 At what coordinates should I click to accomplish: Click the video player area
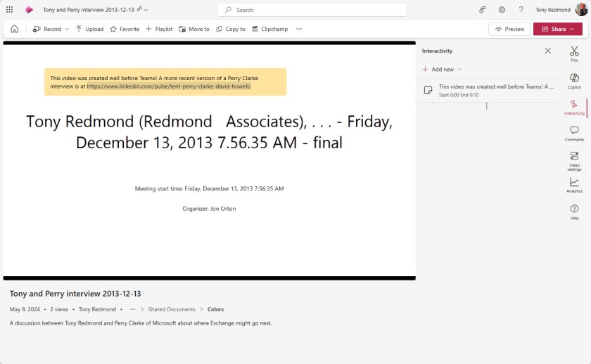[209, 160]
